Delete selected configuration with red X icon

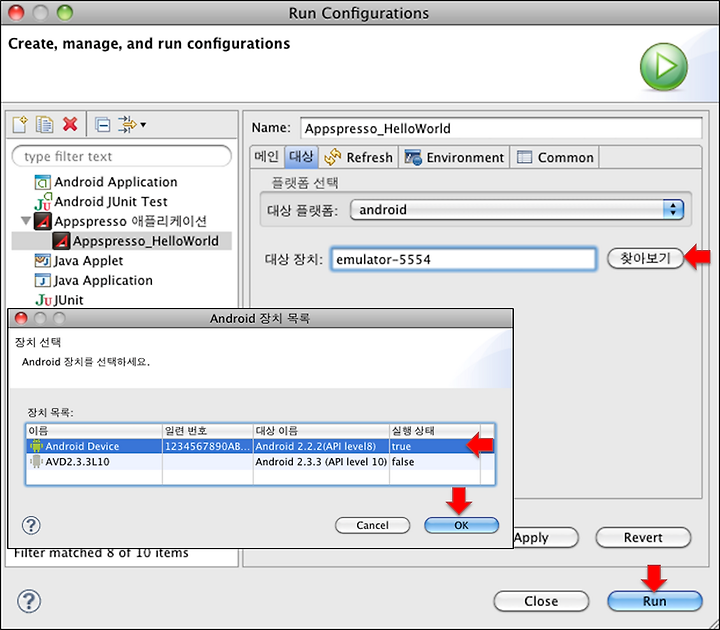(x=70, y=124)
